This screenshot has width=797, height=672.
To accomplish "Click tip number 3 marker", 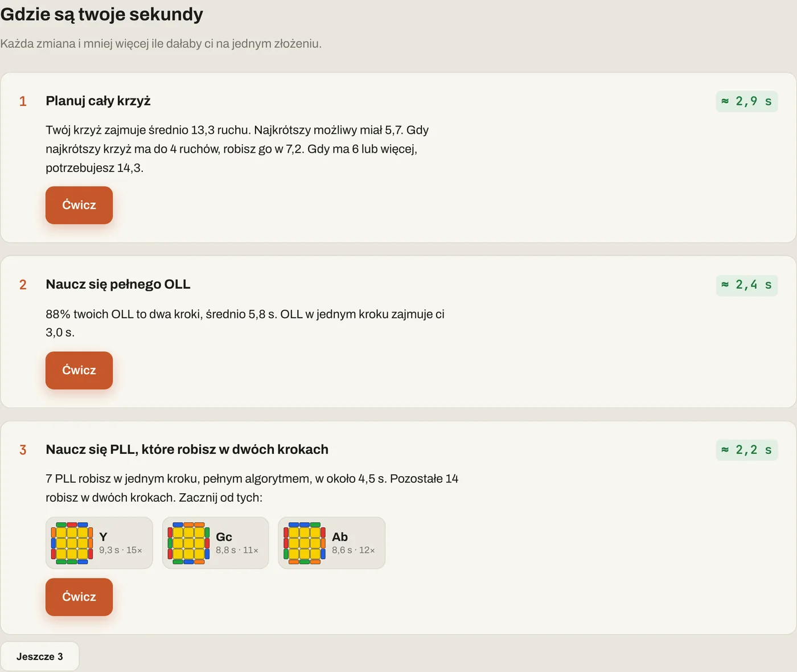I will point(23,450).
